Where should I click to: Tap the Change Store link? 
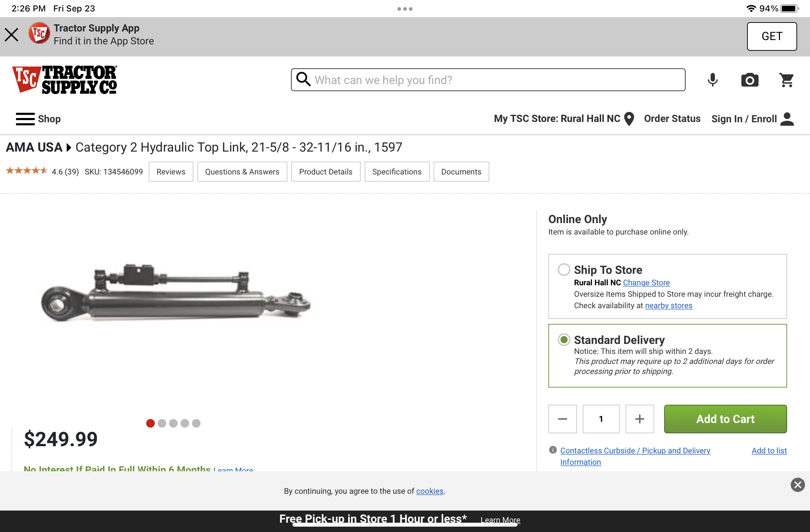click(646, 282)
